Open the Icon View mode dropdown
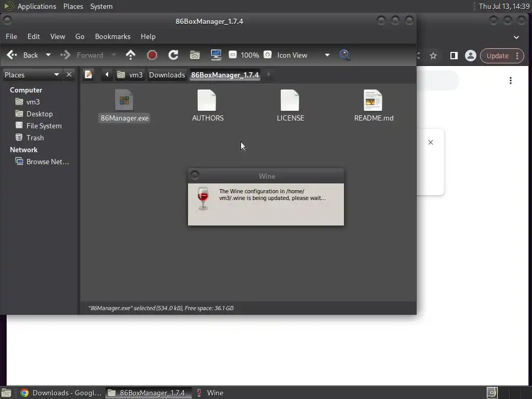The image size is (532, 399). click(303, 55)
